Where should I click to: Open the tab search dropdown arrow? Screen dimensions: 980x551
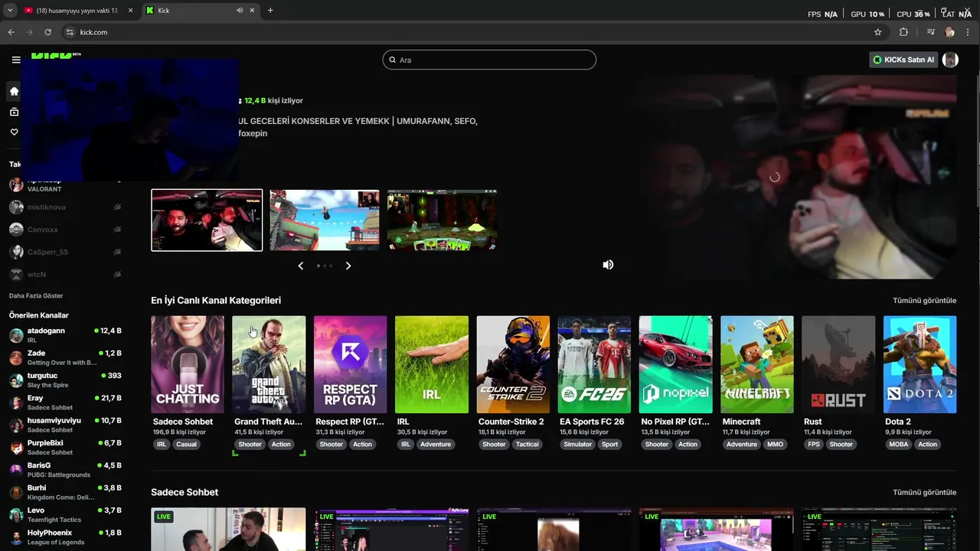(10, 10)
